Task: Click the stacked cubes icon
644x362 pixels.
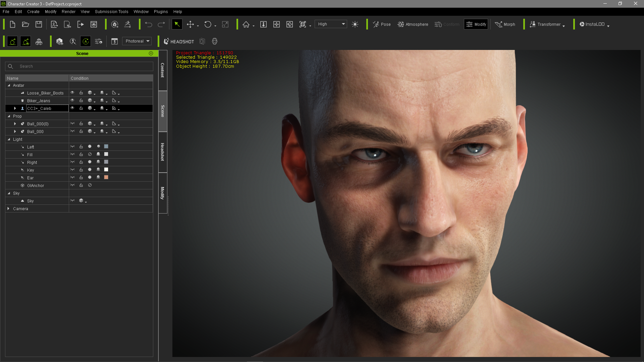Action: (39, 41)
